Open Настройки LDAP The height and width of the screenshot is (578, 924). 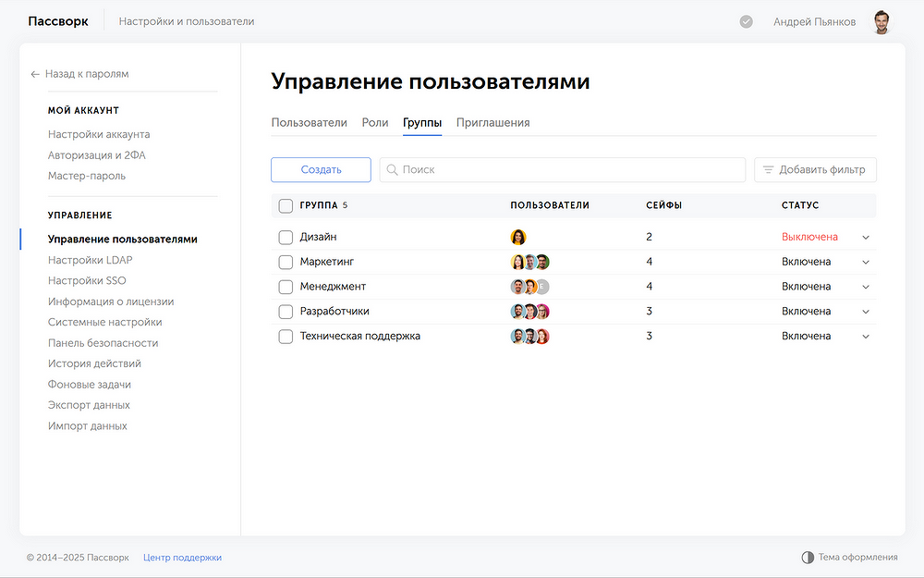point(91,260)
